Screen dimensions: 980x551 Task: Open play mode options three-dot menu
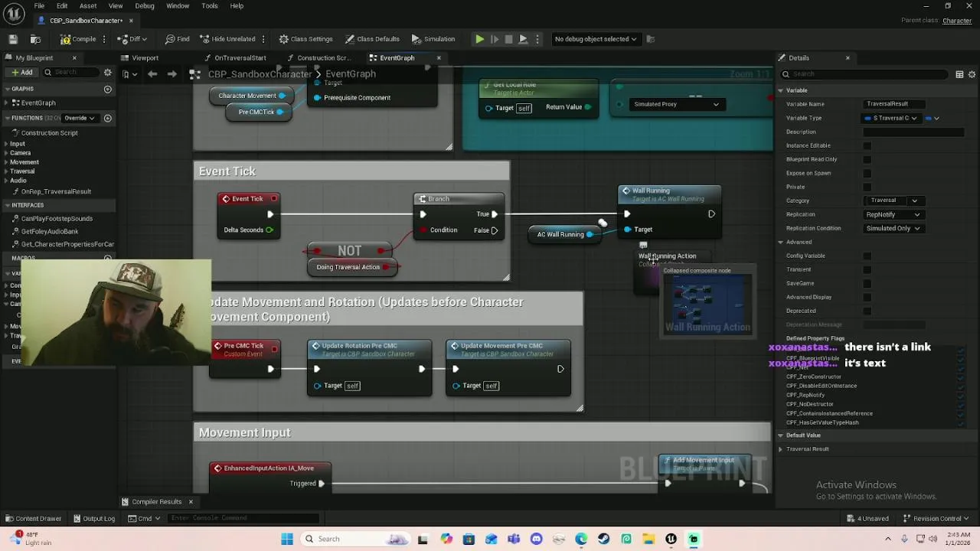coord(537,39)
